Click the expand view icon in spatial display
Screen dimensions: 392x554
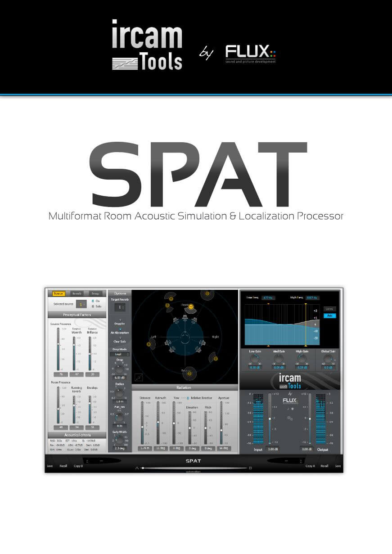139,377
